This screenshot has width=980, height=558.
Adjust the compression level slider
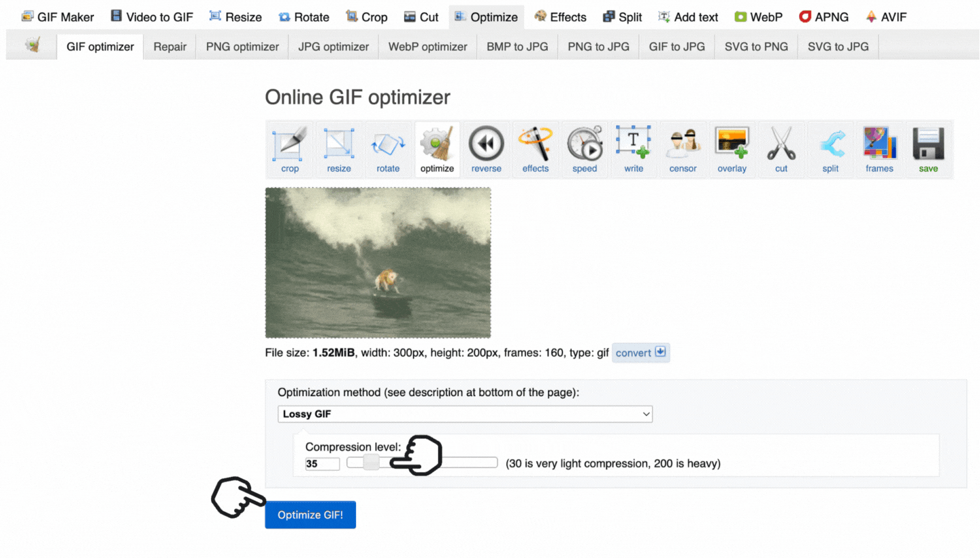click(x=371, y=463)
